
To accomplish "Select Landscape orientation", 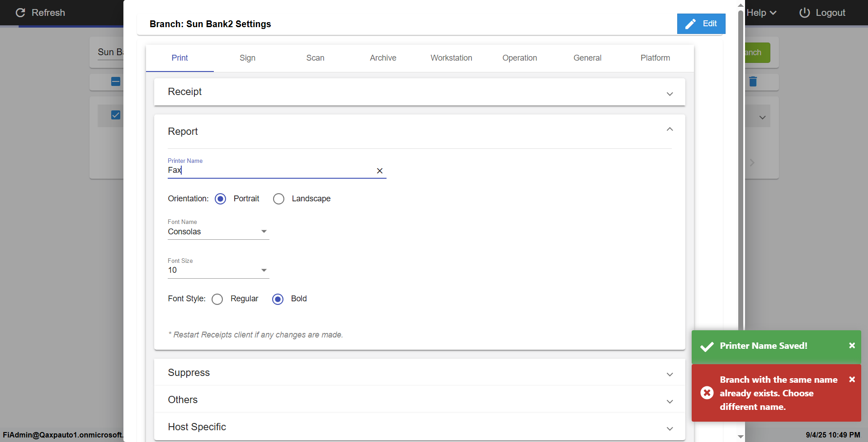I will 279,199.
